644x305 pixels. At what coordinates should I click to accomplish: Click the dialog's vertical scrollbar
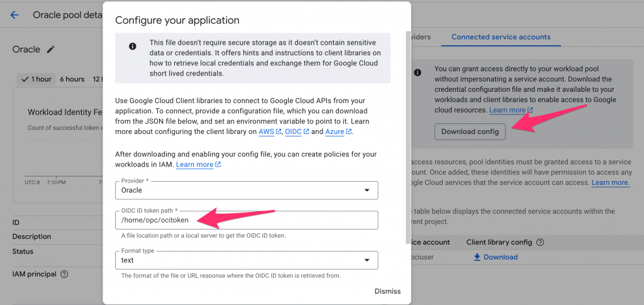coord(409,126)
